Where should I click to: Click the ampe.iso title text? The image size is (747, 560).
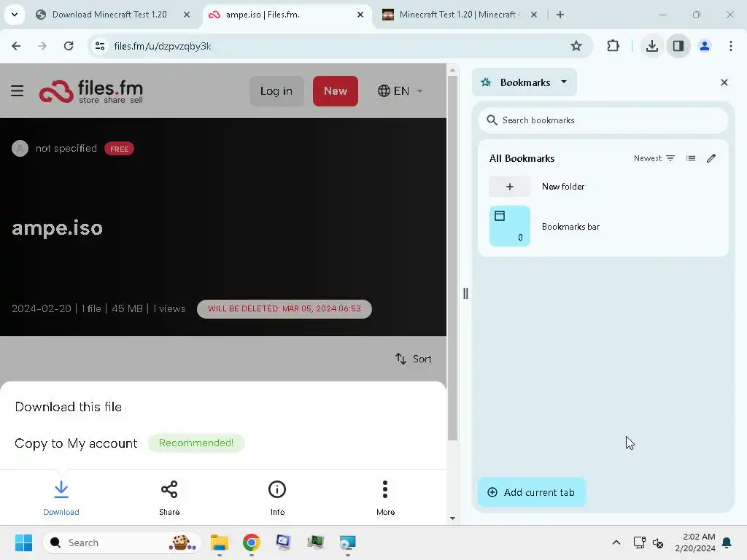pyautogui.click(x=57, y=228)
